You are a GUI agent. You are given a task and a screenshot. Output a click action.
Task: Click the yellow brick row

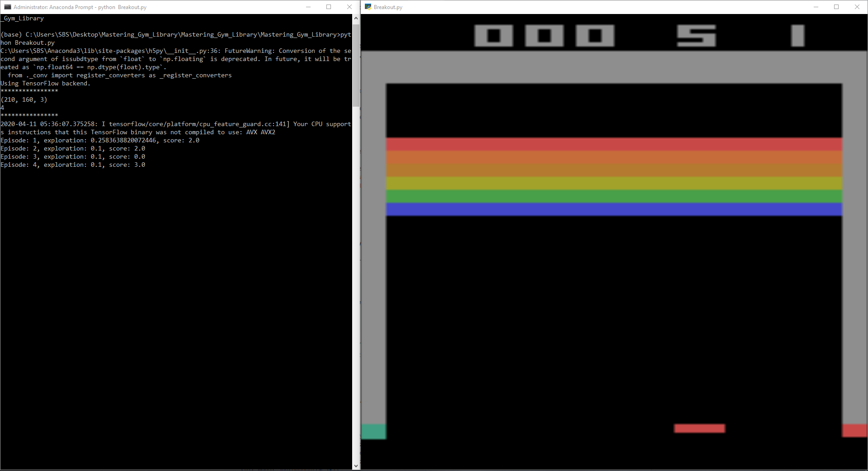pyautogui.click(x=614, y=183)
